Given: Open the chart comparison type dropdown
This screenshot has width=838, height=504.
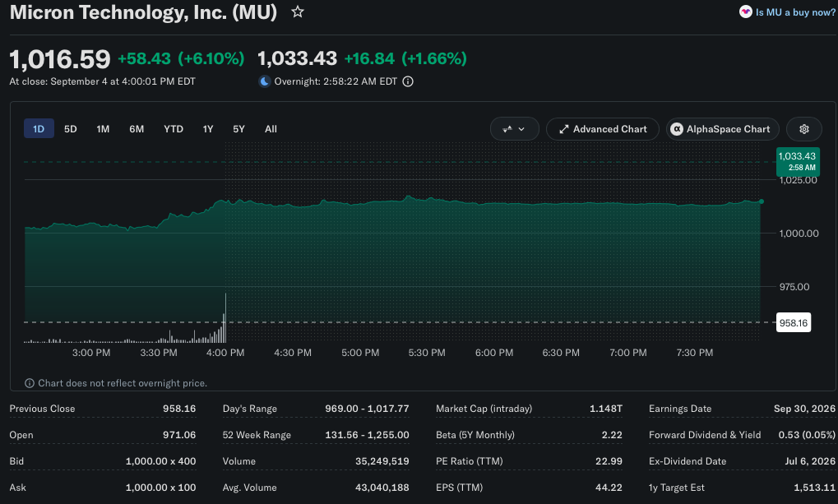Looking at the screenshot, I should (x=514, y=129).
